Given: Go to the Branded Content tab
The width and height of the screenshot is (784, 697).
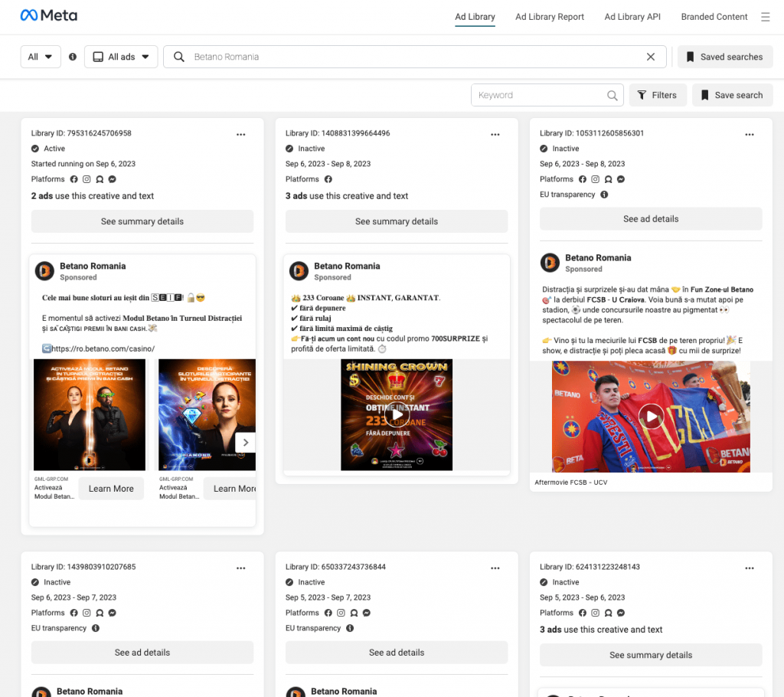Looking at the screenshot, I should click(x=714, y=17).
